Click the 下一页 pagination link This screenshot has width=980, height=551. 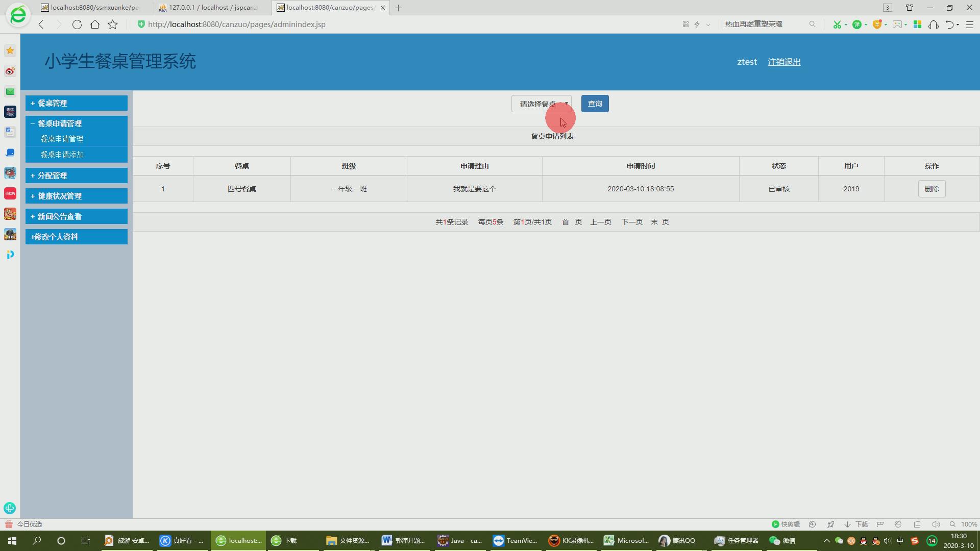[631, 222]
